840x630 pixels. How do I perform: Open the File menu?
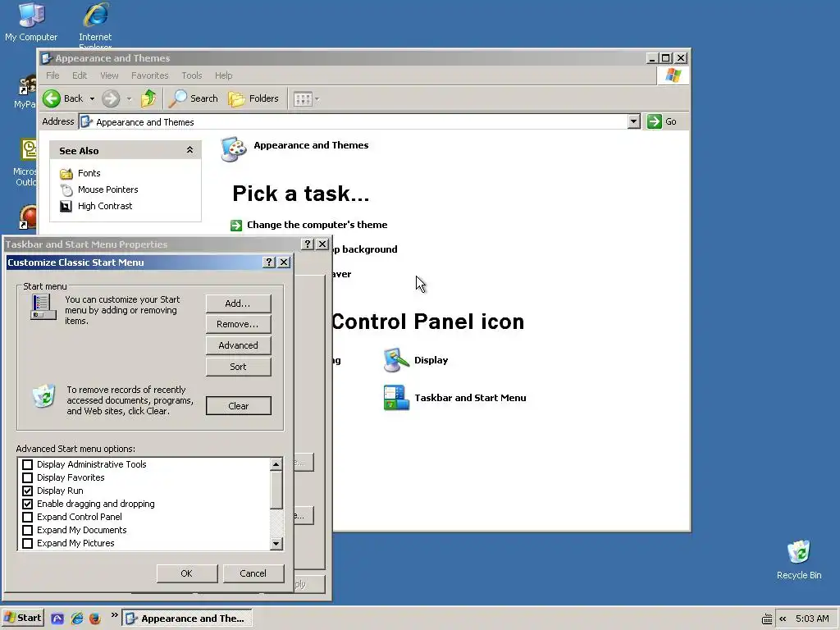click(x=52, y=75)
